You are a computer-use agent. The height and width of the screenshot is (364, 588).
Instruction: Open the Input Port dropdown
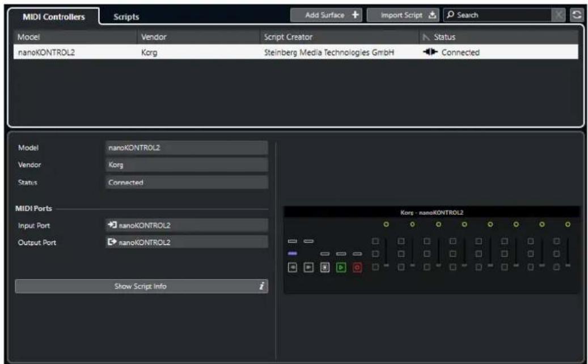coord(187,225)
